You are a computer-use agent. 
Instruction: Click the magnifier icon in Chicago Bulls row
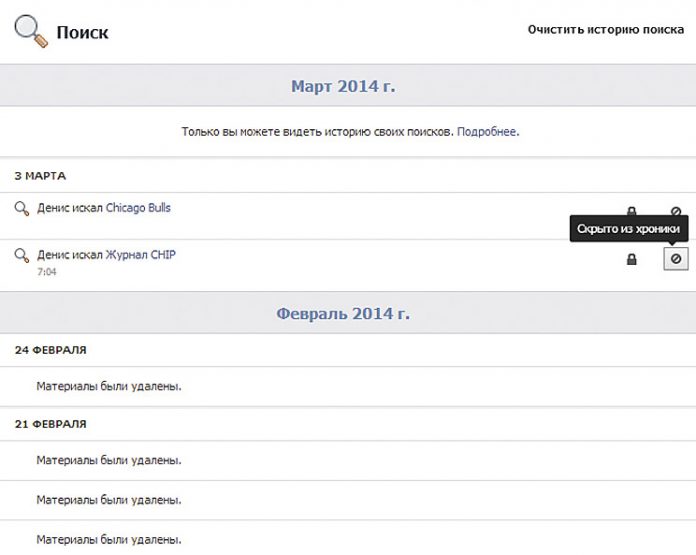(x=22, y=208)
